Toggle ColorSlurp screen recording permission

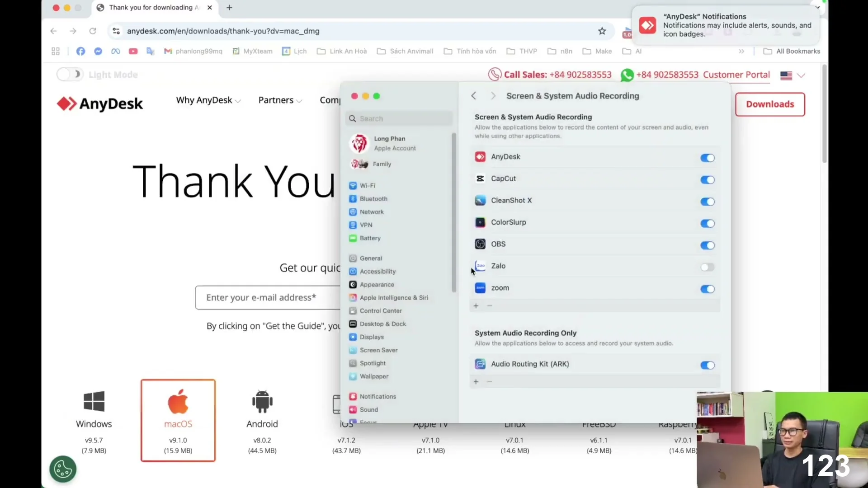click(708, 223)
